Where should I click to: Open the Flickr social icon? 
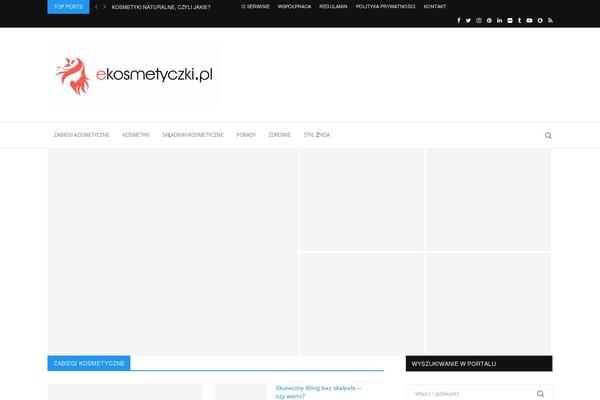tap(510, 20)
